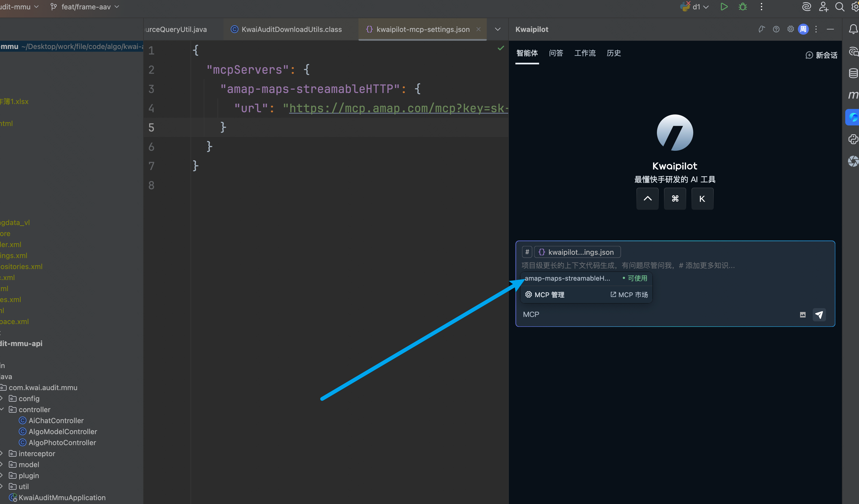Viewport: 859px width, 504px height.
Task: Open Notifications bell in right sidebar
Action: pyautogui.click(x=853, y=29)
